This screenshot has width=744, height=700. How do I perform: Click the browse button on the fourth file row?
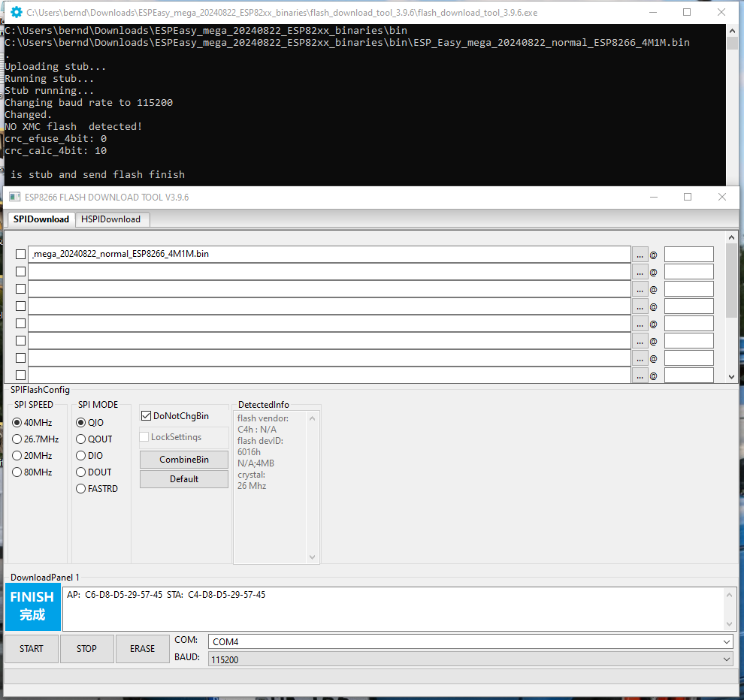tap(640, 307)
